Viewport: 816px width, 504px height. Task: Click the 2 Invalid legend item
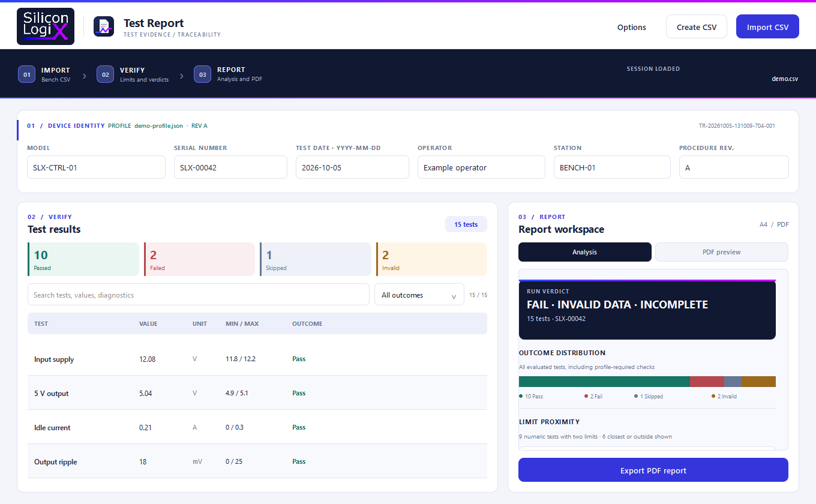[x=724, y=397]
